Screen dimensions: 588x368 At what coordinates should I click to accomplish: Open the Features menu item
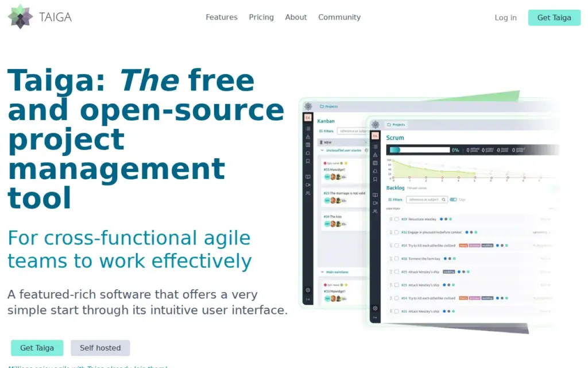(222, 17)
